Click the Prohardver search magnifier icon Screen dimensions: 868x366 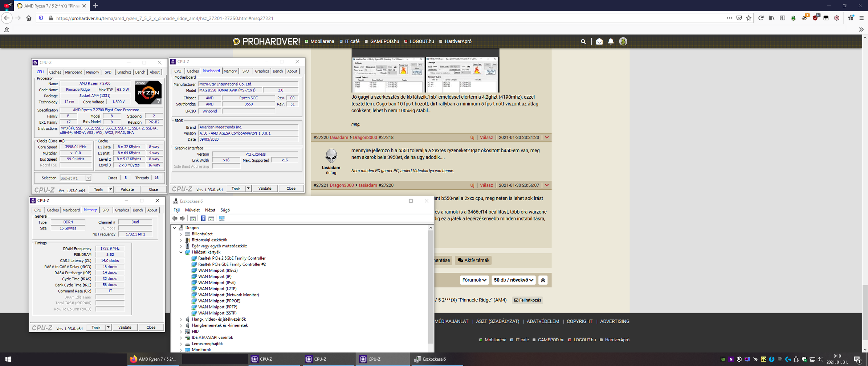click(x=583, y=42)
